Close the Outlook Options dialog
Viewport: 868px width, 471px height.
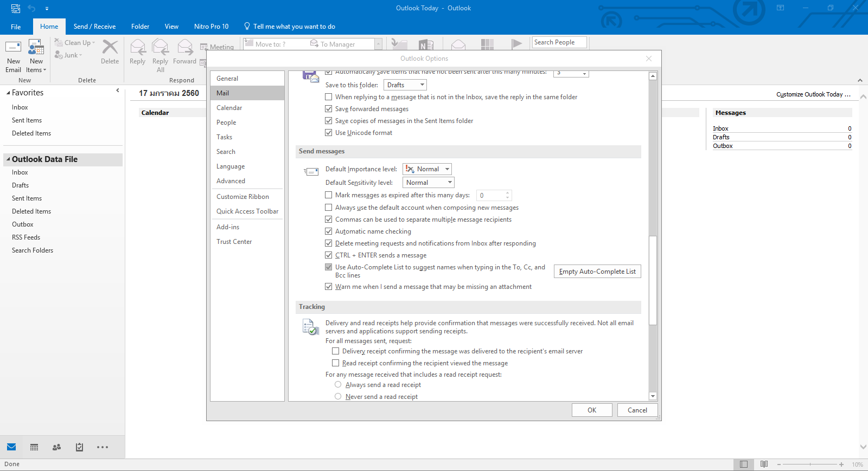pos(649,59)
